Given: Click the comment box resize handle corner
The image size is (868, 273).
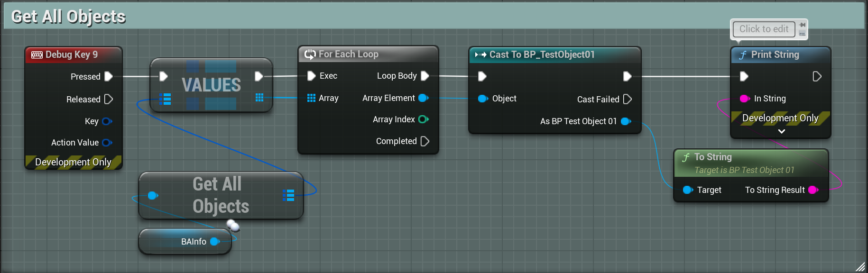Looking at the screenshot, I should pyautogui.click(x=860, y=267).
